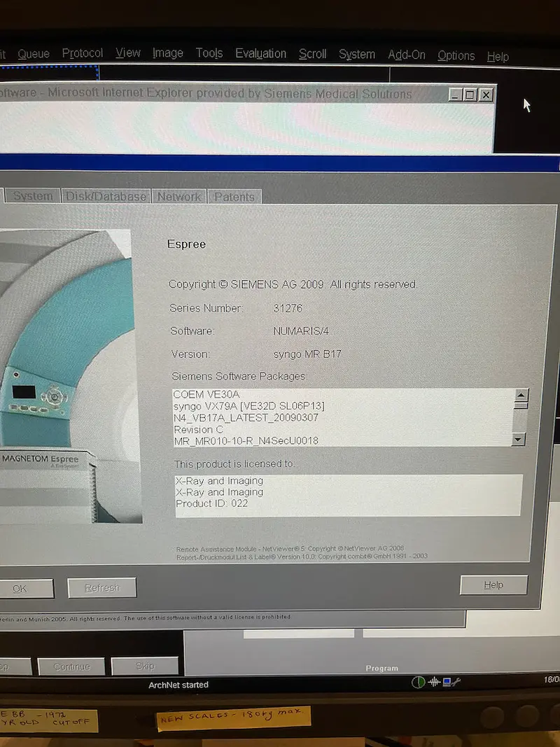The width and height of the screenshot is (560, 747).
Task: Open the Protocol menu
Action: [x=83, y=53]
